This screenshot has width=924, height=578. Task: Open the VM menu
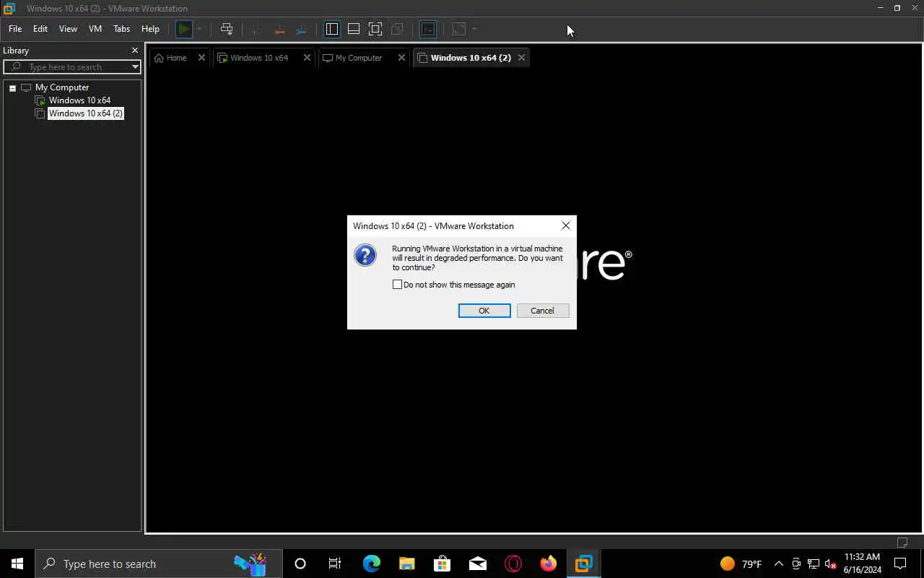95,29
